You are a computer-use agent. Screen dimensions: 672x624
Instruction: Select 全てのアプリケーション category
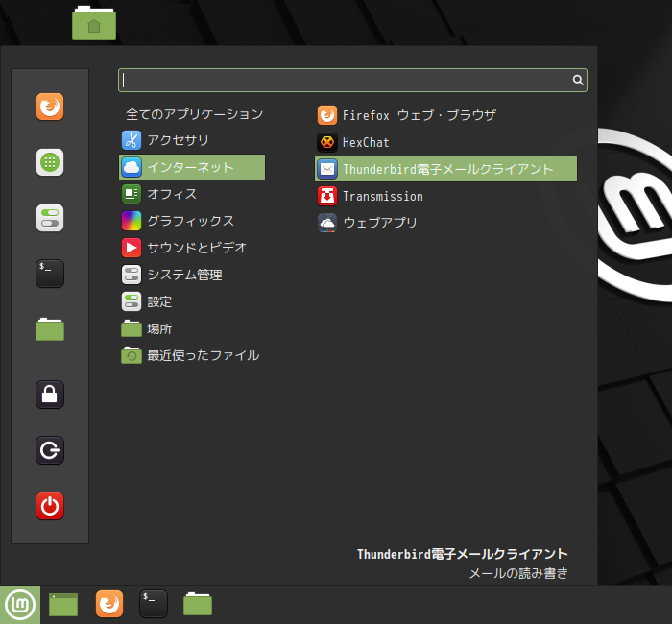[x=192, y=114]
